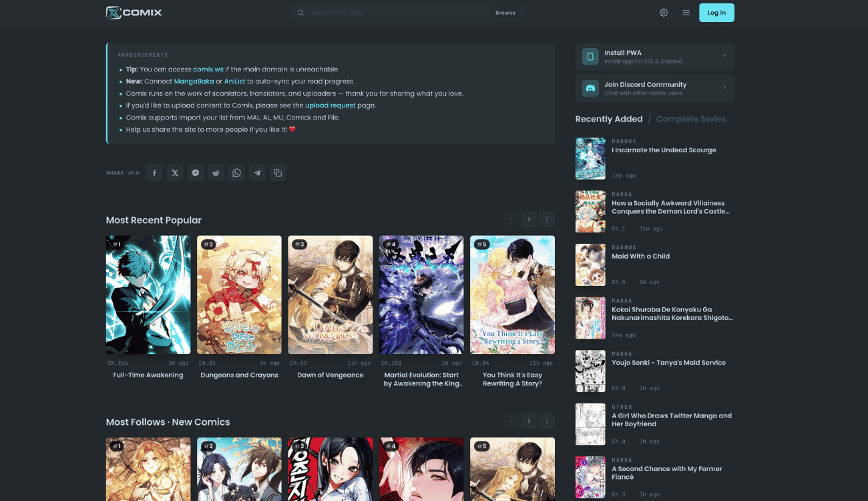The width and height of the screenshot is (868, 501).
Task: Open the hamburger menu in the header
Action: (686, 13)
